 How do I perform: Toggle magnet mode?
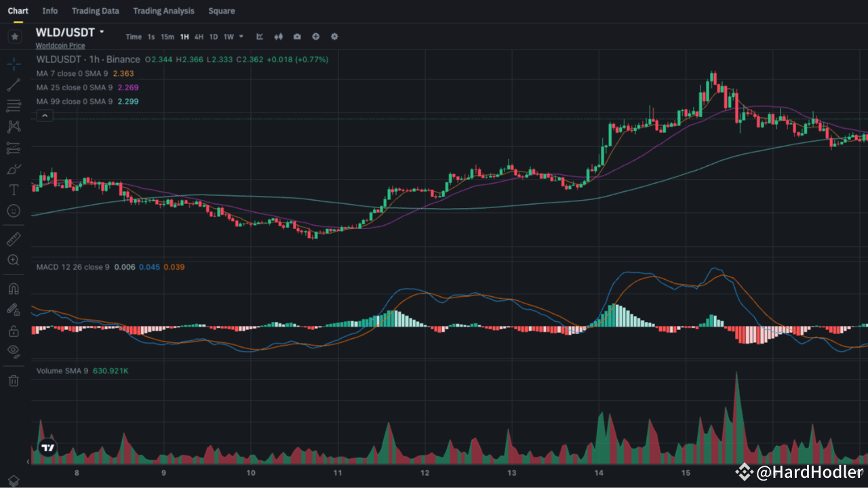tap(14, 288)
